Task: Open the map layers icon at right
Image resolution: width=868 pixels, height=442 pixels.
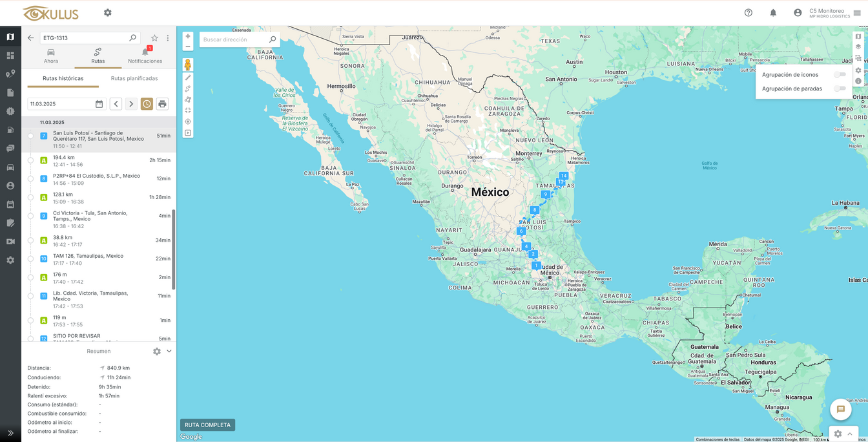Action: pyautogui.click(x=858, y=47)
